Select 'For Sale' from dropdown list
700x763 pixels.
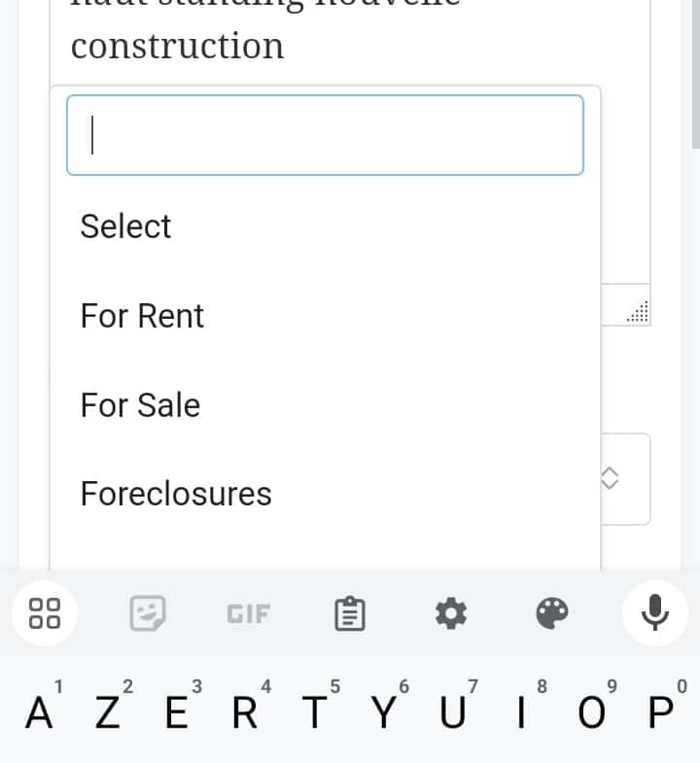141,405
